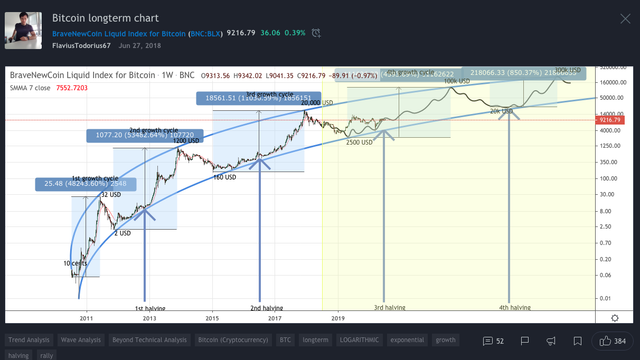
Task: Like the idea with thumbs-up 384
Action: (x=612, y=341)
